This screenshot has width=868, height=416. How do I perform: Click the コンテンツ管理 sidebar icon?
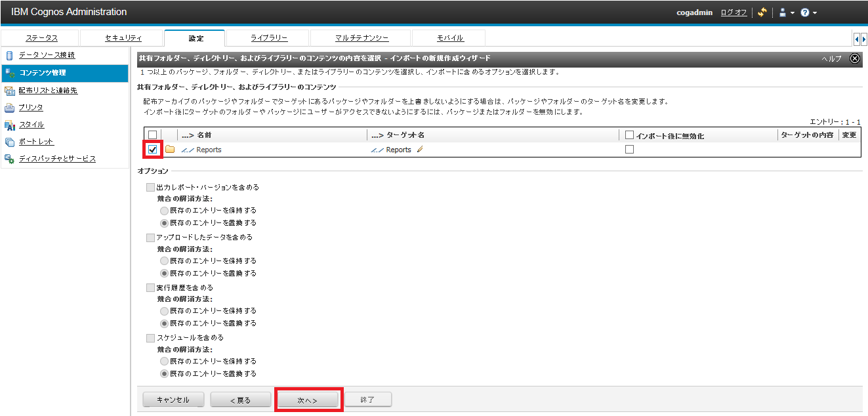click(9, 73)
